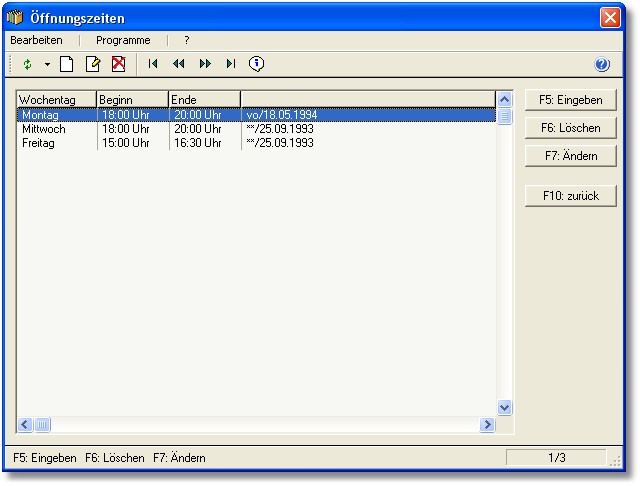640x486 pixels.
Task: Open the dropdown arrow beside refresh icon
Action: click(46, 64)
